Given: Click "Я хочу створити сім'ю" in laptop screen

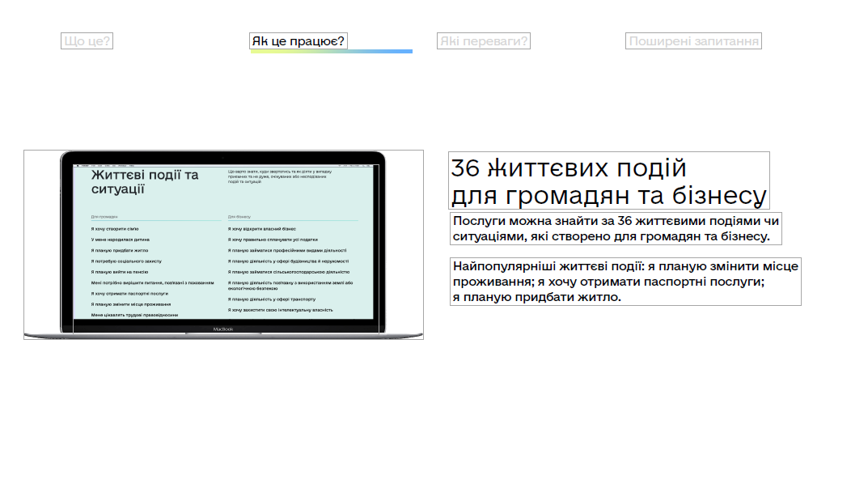Looking at the screenshot, I should point(115,229).
